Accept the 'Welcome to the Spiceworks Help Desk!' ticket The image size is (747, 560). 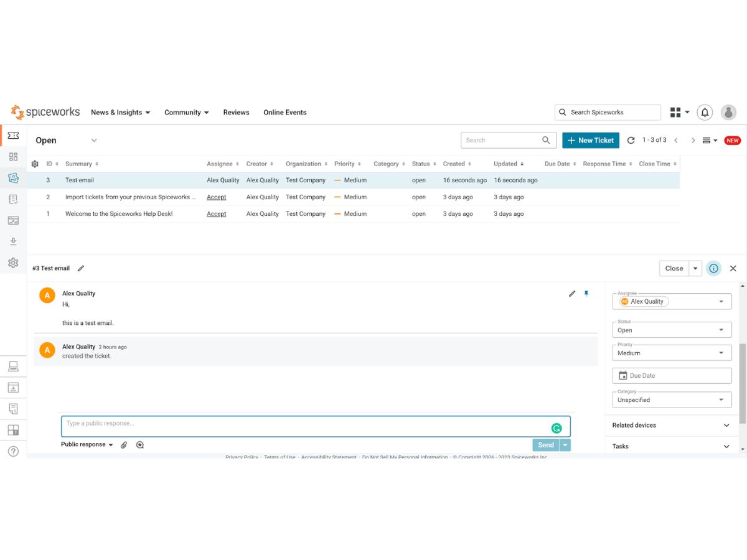tap(217, 214)
